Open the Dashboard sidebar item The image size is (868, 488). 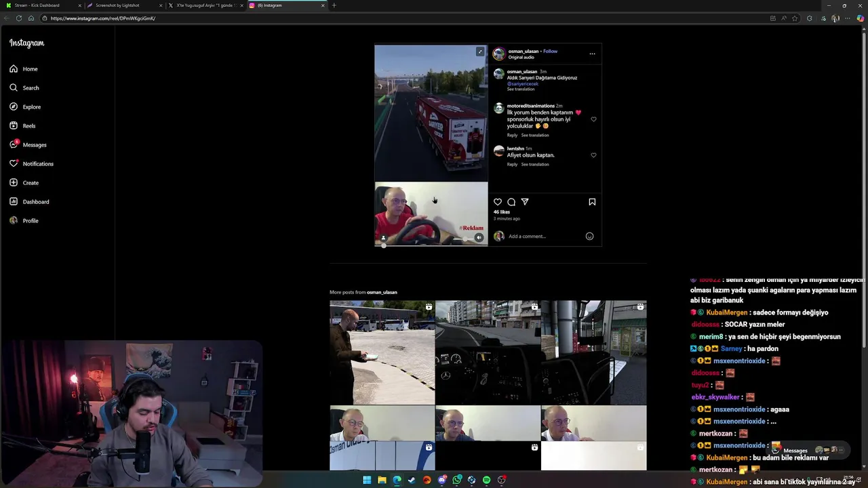tap(29, 202)
